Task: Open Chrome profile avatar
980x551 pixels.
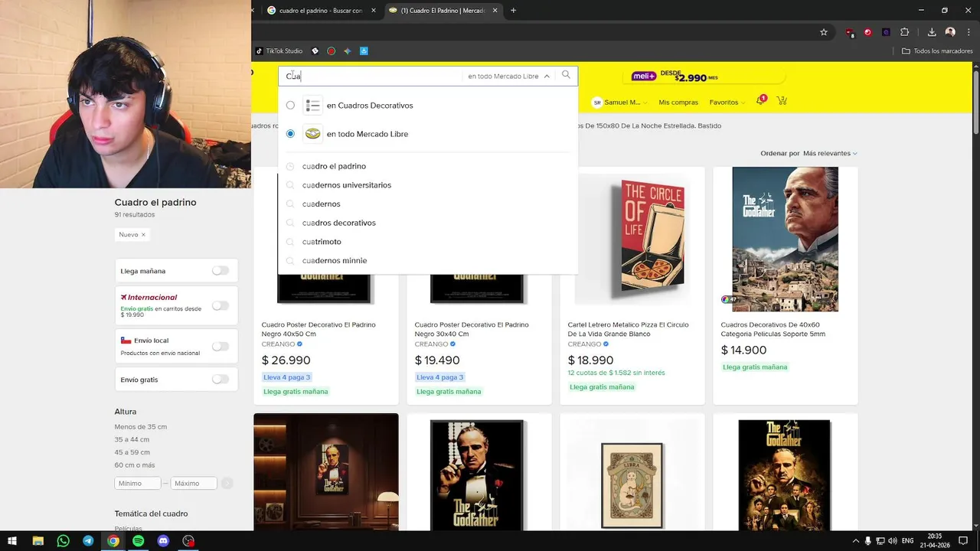Action: click(x=950, y=32)
